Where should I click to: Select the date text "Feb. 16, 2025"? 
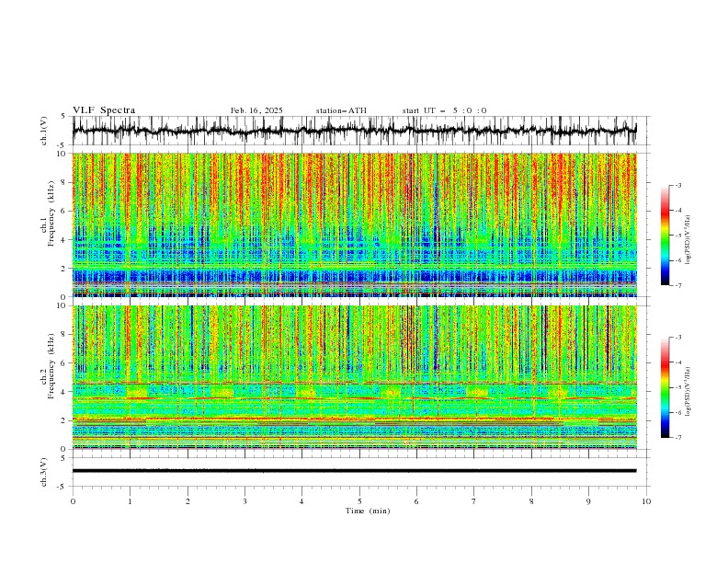[256, 110]
